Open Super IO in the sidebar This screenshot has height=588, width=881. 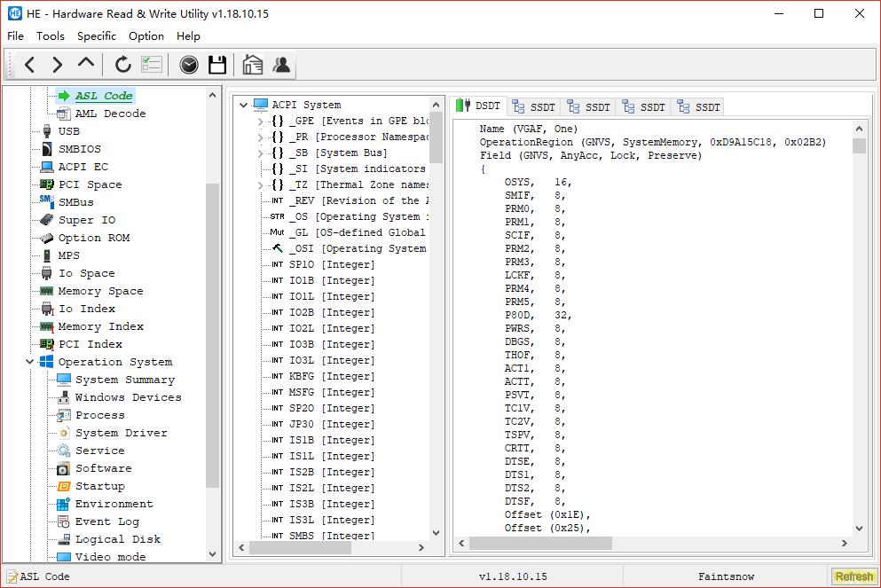coord(87,220)
